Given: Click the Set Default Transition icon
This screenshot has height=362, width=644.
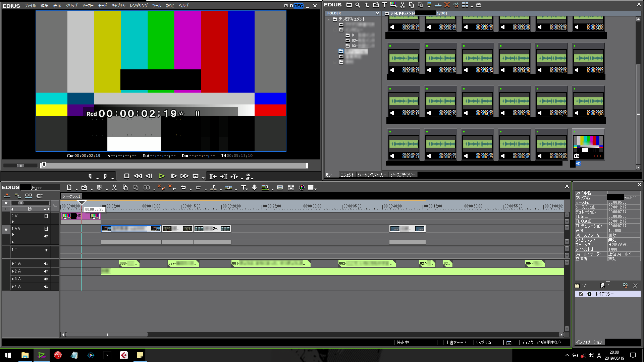Looking at the screenshot, I should coord(228,188).
